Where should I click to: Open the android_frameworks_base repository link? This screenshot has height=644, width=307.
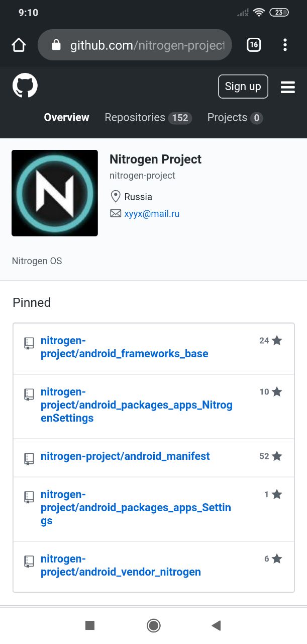pyautogui.click(x=124, y=347)
